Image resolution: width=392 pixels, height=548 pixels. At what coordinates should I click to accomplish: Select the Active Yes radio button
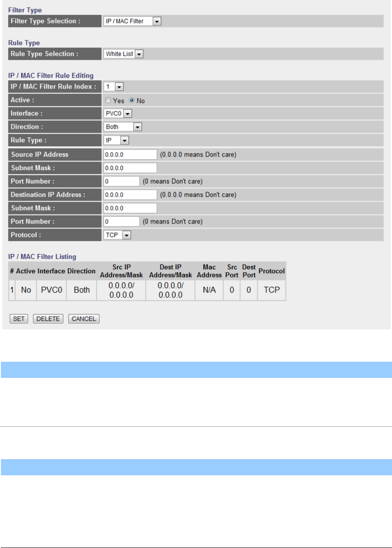point(108,101)
